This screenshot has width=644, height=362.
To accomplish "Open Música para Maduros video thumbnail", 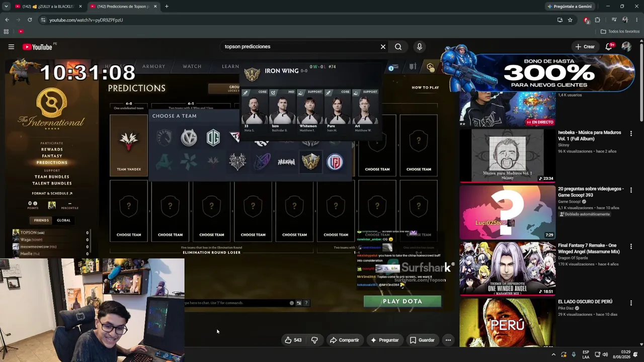I will pos(507,155).
